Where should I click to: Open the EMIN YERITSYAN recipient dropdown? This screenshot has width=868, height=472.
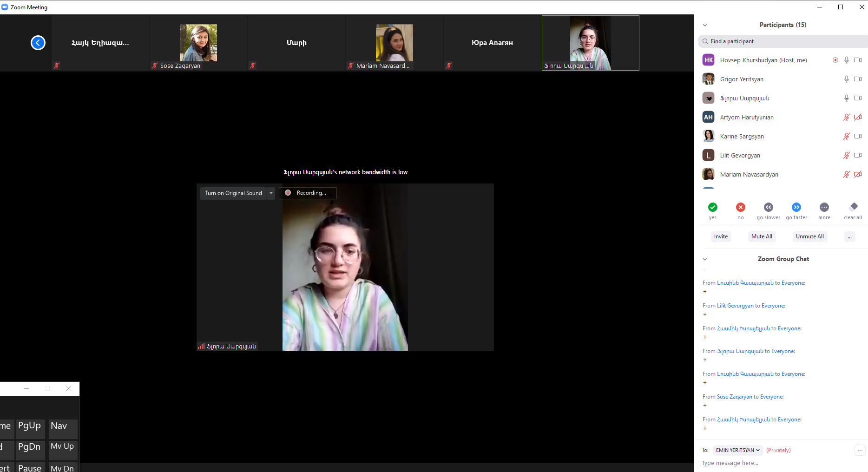(738, 450)
